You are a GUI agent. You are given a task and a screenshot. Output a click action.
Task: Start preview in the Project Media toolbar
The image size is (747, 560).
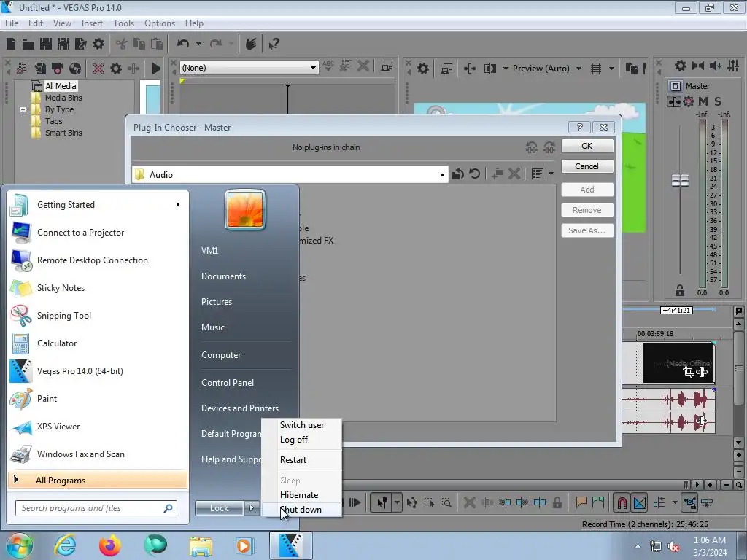coord(156,69)
